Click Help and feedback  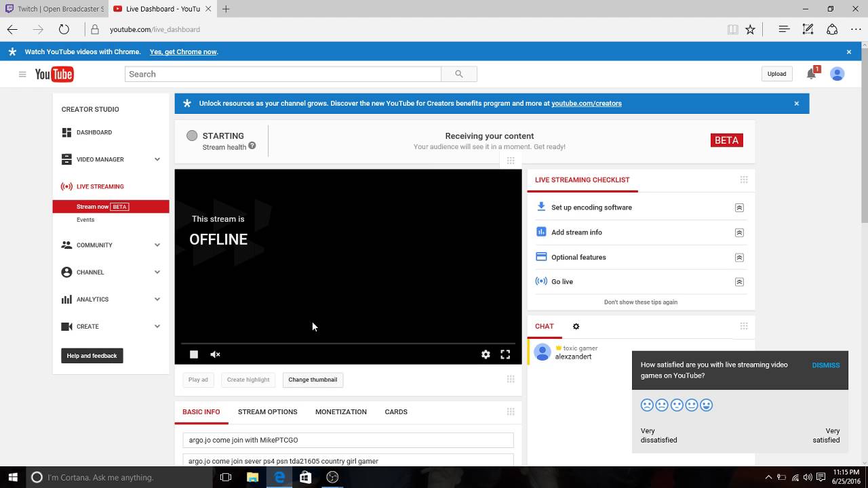pos(92,356)
